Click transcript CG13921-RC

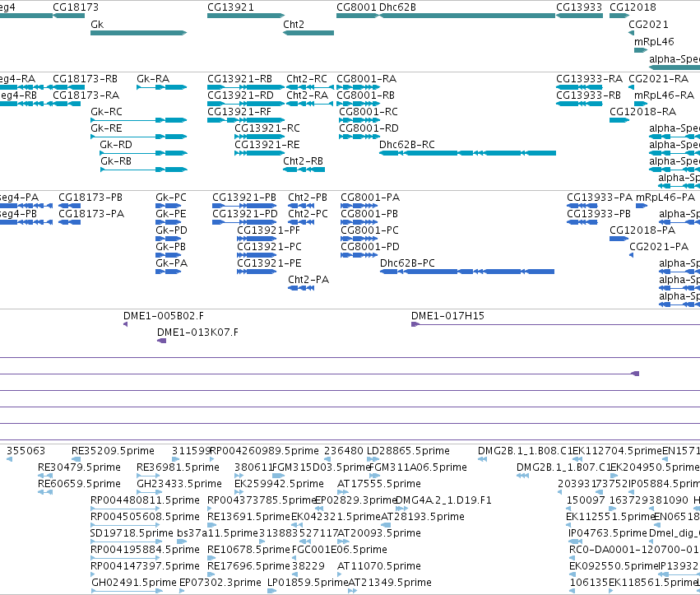[267, 128]
